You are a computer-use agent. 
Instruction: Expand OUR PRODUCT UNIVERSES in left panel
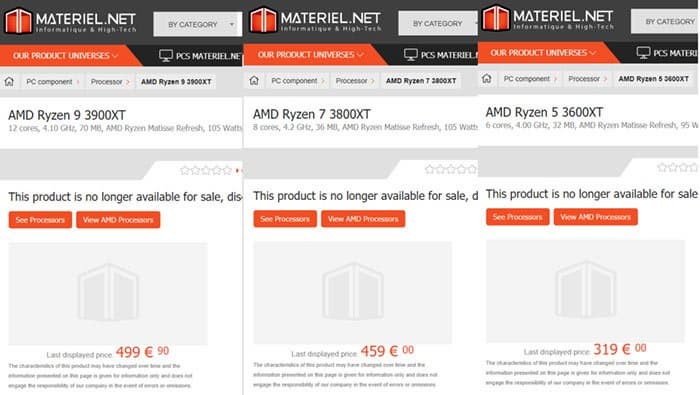(65, 56)
